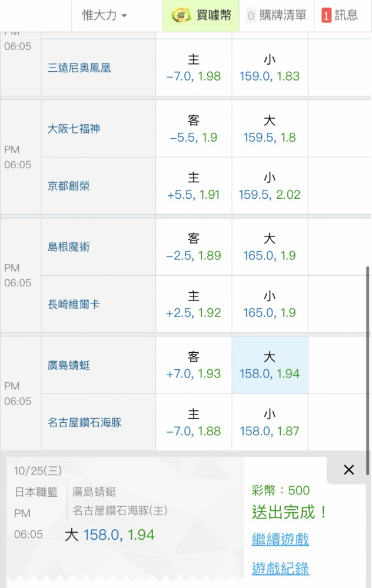The height and width of the screenshot is (588, 372).
Task: Click the 買噱幣 coin icon
Action: (181, 15)
